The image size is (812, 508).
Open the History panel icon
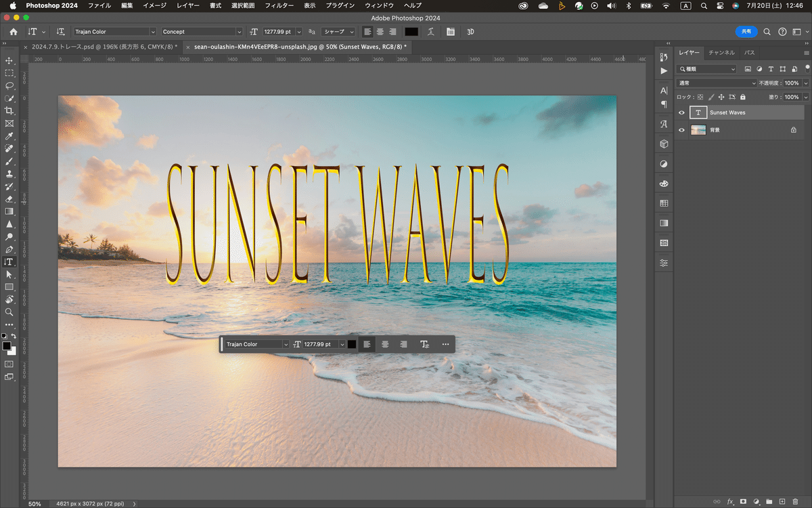coord(664,58)
